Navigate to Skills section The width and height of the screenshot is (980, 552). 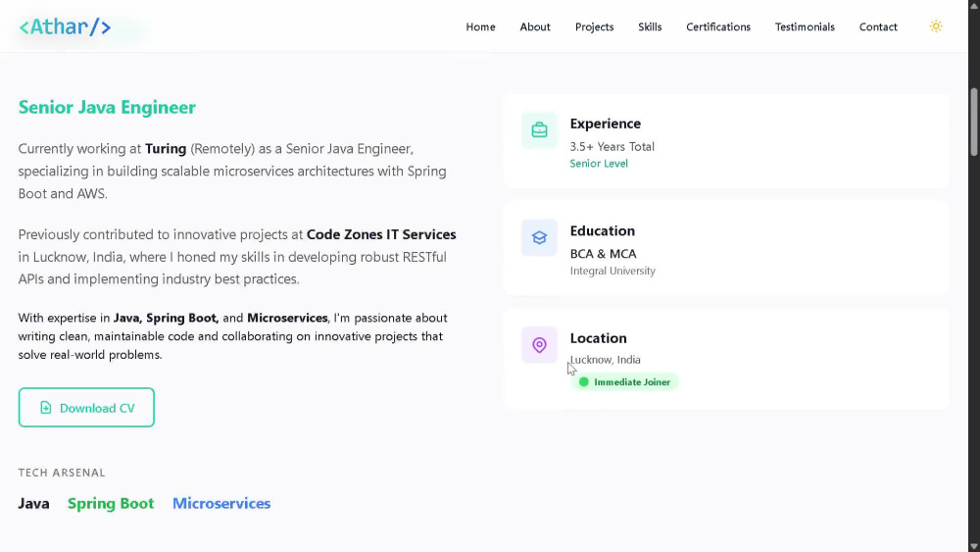coord(650,26)
